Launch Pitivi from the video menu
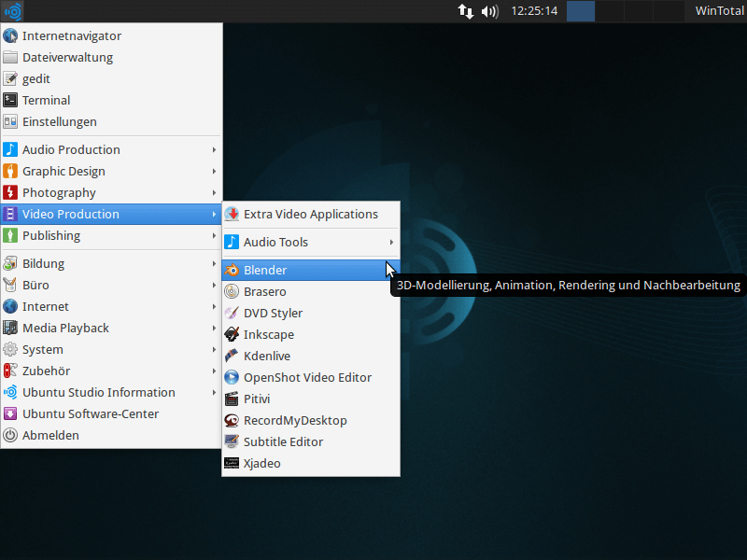 tap(257, 399)
